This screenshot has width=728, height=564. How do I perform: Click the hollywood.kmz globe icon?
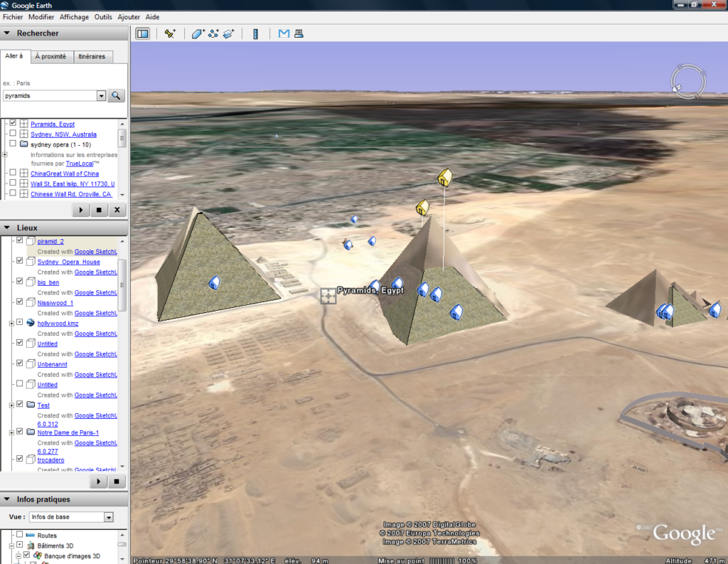pyautogui.click(x=31, y=323)
